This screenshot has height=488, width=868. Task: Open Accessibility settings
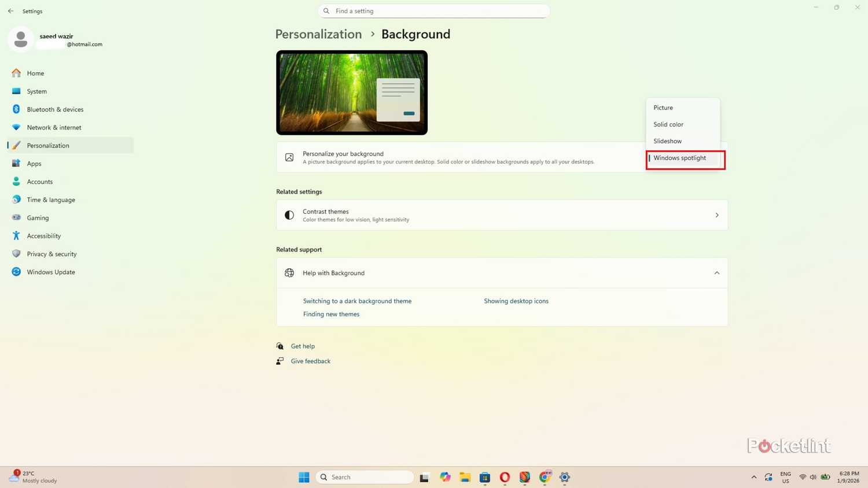pos(43,236)
